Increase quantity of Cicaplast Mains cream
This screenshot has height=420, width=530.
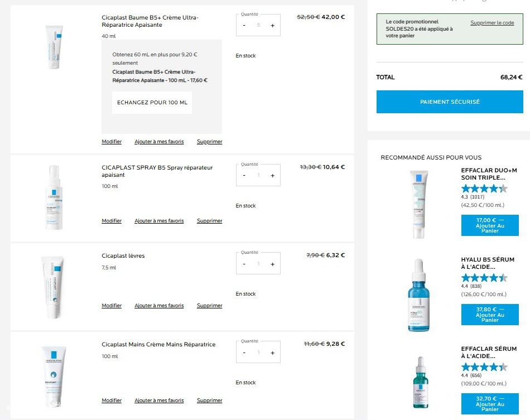coord(272,353)
